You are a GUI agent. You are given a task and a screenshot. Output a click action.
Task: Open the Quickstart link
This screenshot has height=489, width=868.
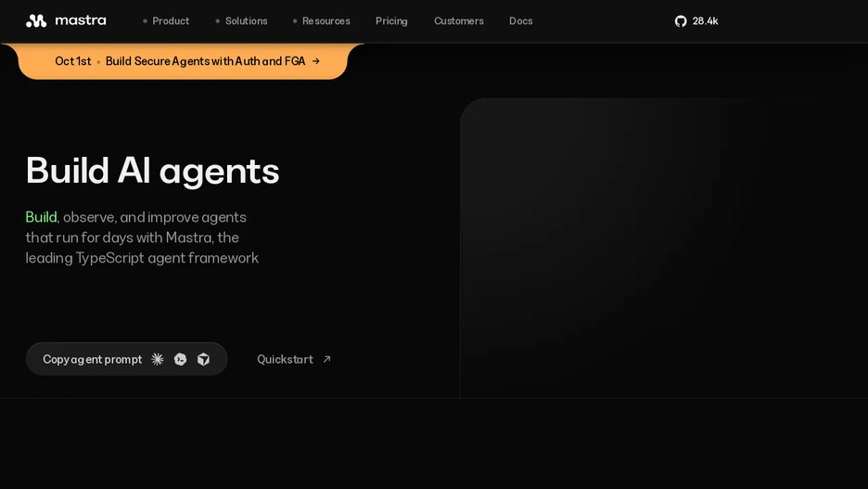coord(294,359)
